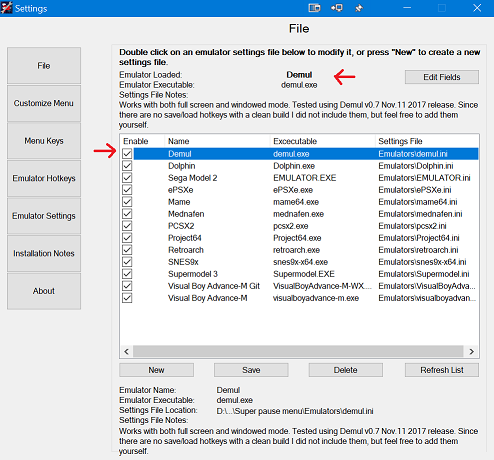Switch to Menu Keys section

(x=44, y=141)
